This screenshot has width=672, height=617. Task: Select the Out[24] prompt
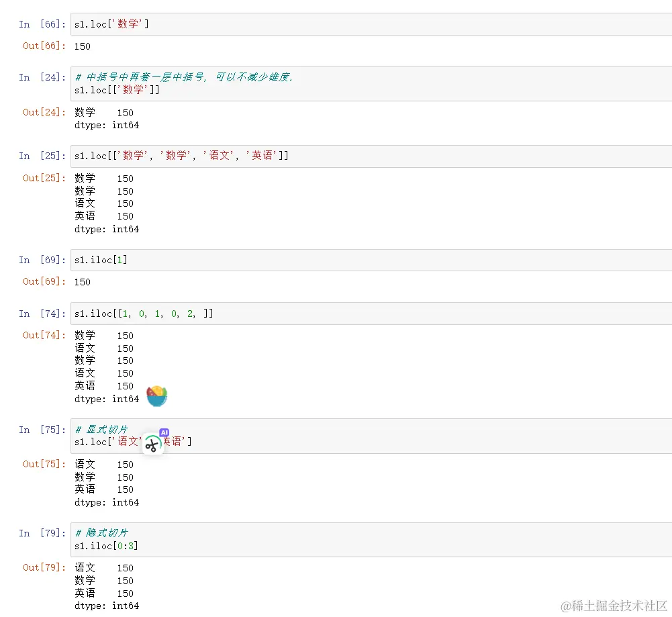(x=44, y=112)
